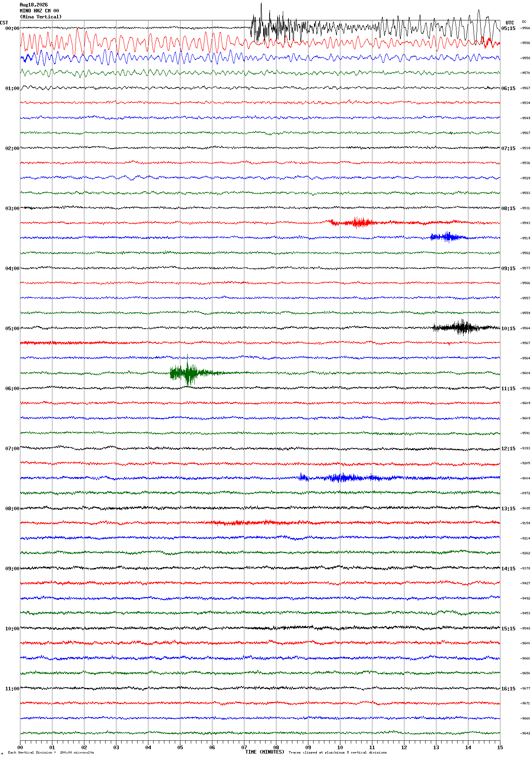Click minute tick label "15" on bottom axis
This screenshot has width=532, height=758.
tap(500, 747)
